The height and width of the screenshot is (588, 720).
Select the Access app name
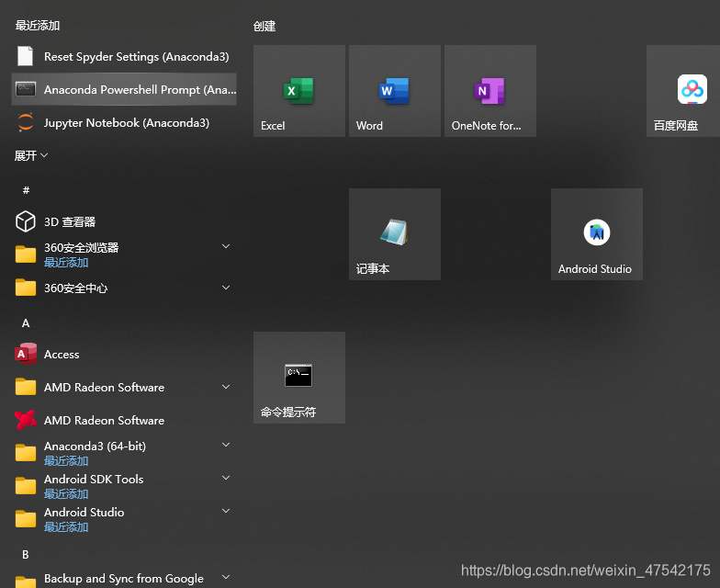coord(62,355)
